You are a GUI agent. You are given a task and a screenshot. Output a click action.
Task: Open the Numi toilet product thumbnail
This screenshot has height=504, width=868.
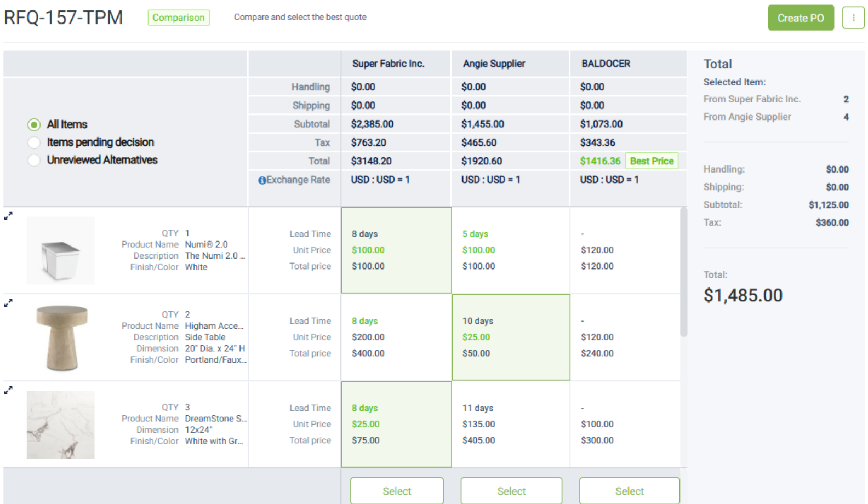60,251
